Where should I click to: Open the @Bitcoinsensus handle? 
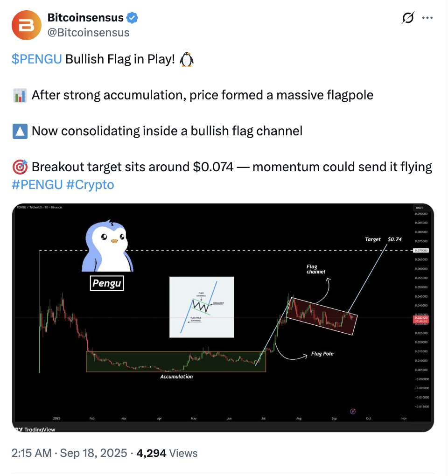pyautogui.click(x=88, y=33)
